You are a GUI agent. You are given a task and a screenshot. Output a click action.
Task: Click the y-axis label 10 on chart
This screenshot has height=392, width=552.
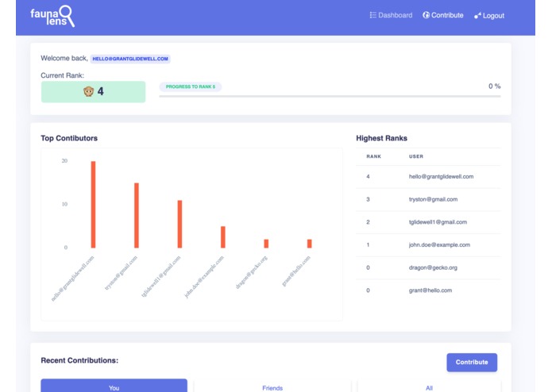click(x=64, y=204)
